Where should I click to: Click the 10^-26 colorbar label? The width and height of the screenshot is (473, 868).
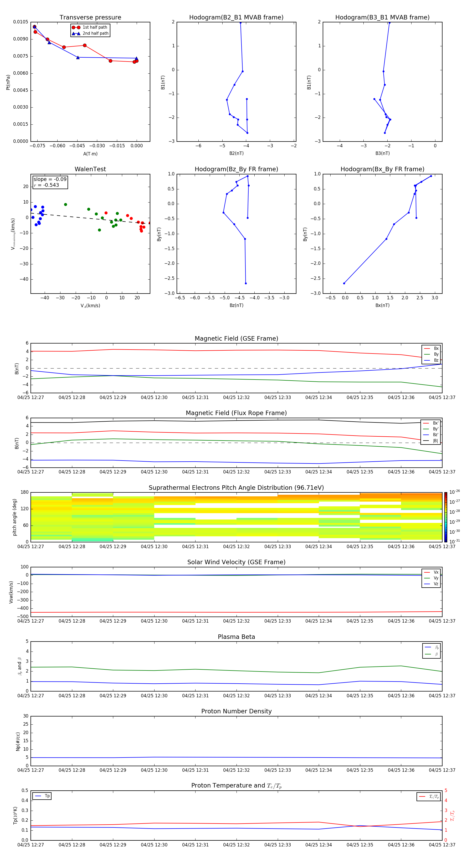click(455, 492)
